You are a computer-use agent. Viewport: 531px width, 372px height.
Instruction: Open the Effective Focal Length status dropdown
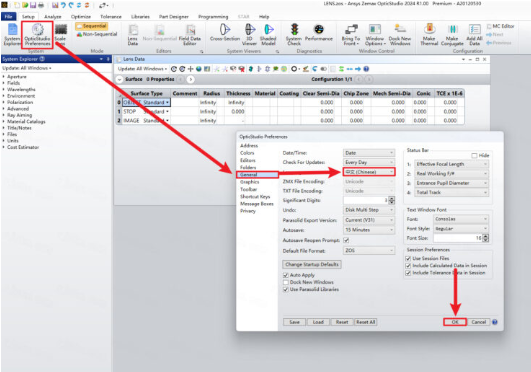click(x=451, y=164)
